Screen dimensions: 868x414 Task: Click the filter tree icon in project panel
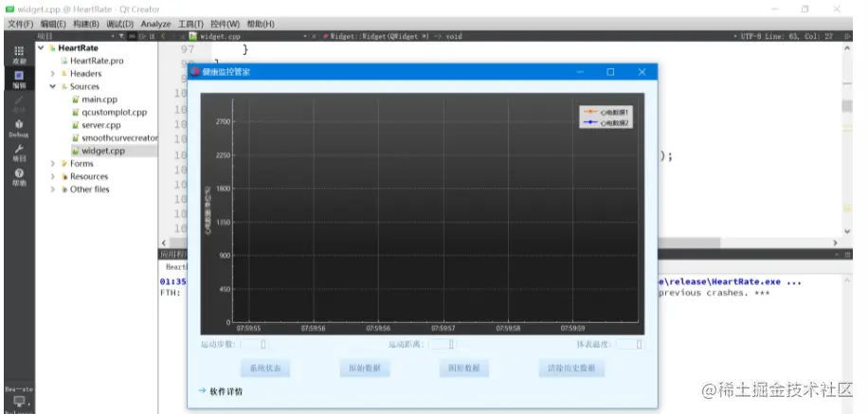(x=121, y=36)
